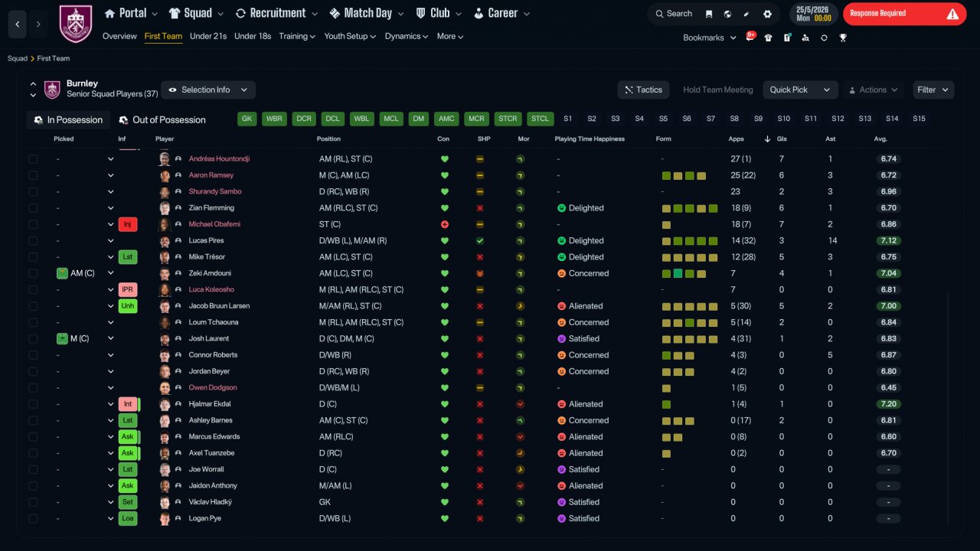Tick the checkbox for Logan Pye

pos(33,518)
